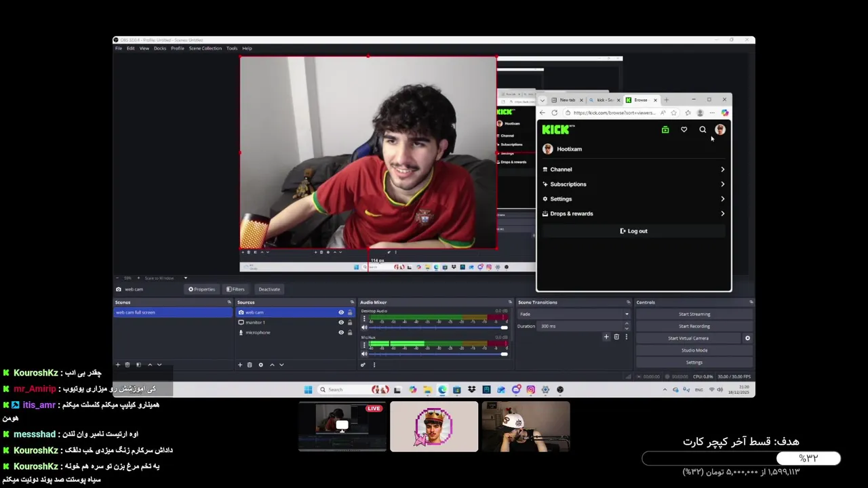Toggle lock on monitor 1 source

(x=350, y=323)
